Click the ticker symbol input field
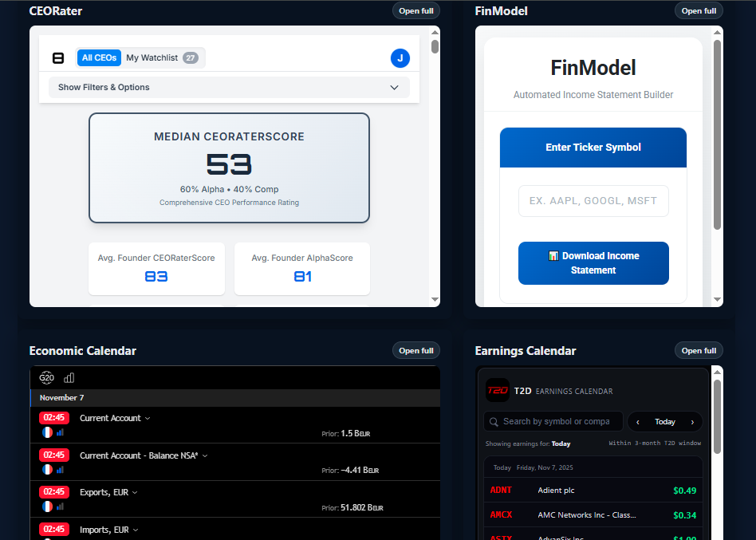756x540 pixels. [593, 201]
